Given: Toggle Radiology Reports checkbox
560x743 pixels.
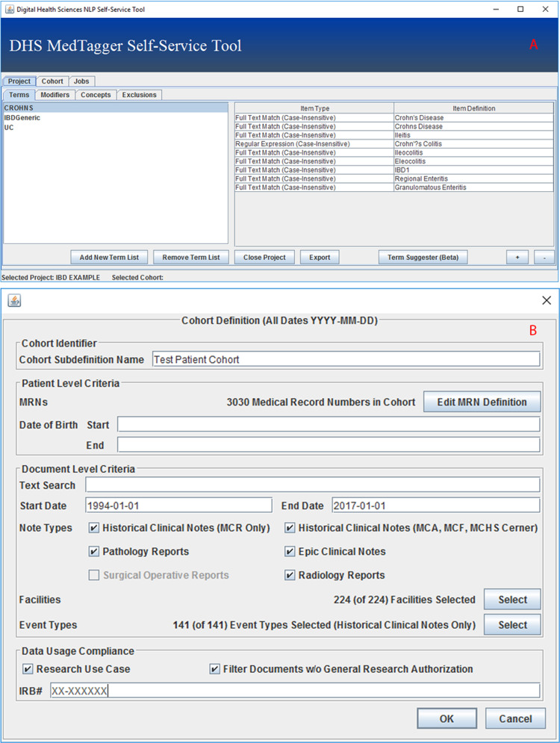Looking at the screenshot, I should click(290, 576).
